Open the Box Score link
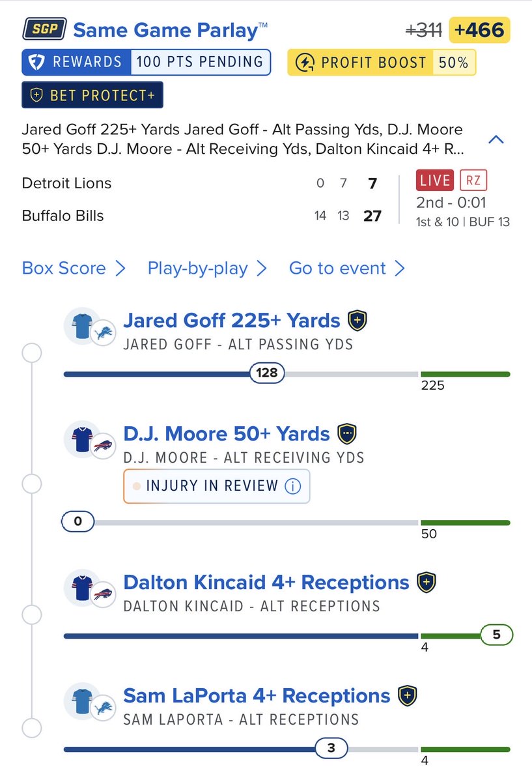The image size is (532, 782). coord(74,268)
